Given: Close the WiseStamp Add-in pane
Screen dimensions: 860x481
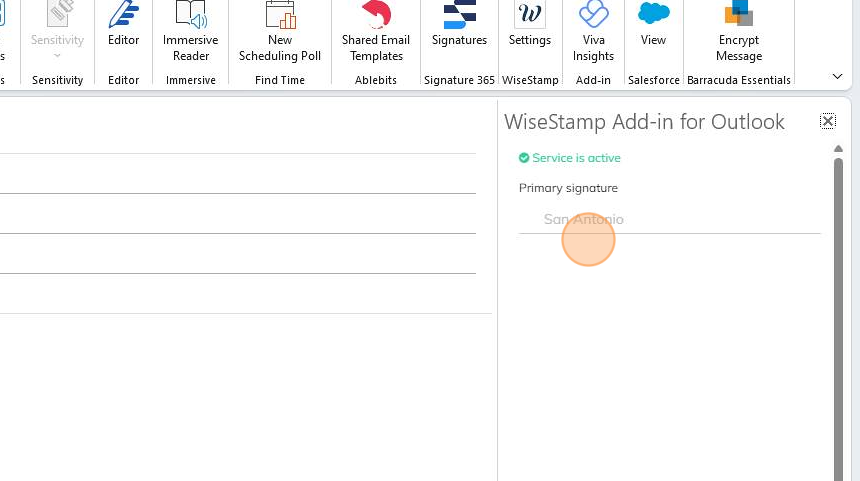Looking at the screenshot, I should click(x=828, y=121).
